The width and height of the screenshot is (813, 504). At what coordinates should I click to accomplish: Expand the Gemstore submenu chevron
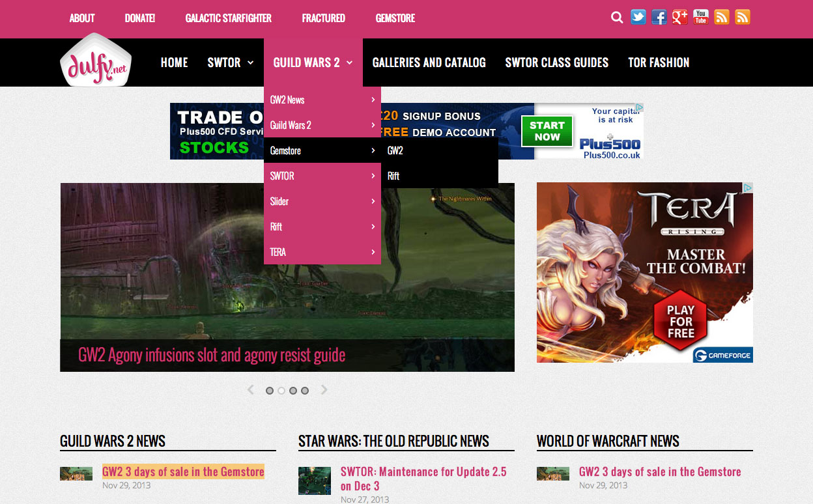tap(373, 150)
